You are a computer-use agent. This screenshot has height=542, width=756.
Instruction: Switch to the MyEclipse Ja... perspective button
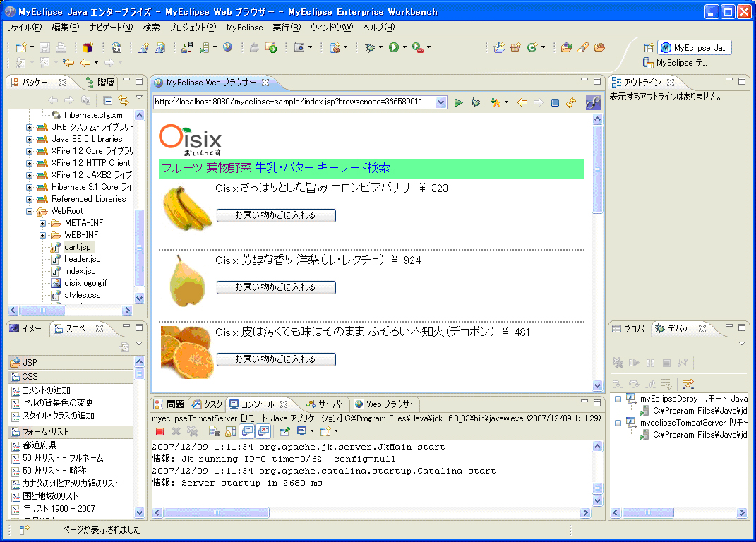pos(695,48)
